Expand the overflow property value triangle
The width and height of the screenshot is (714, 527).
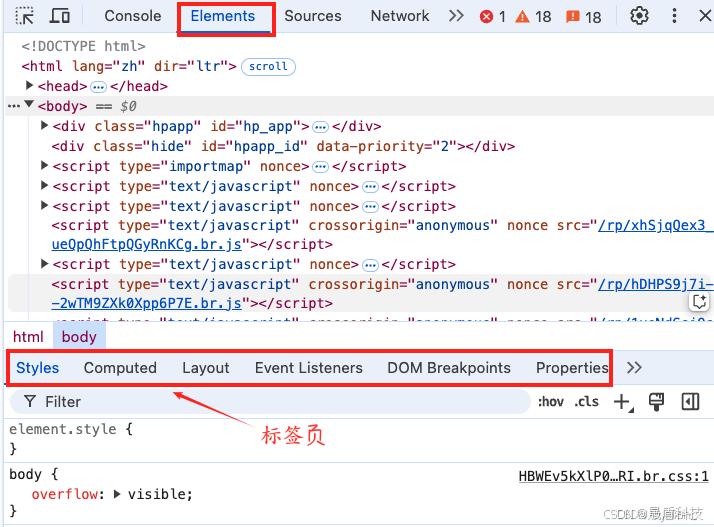(x=117, y=494)
